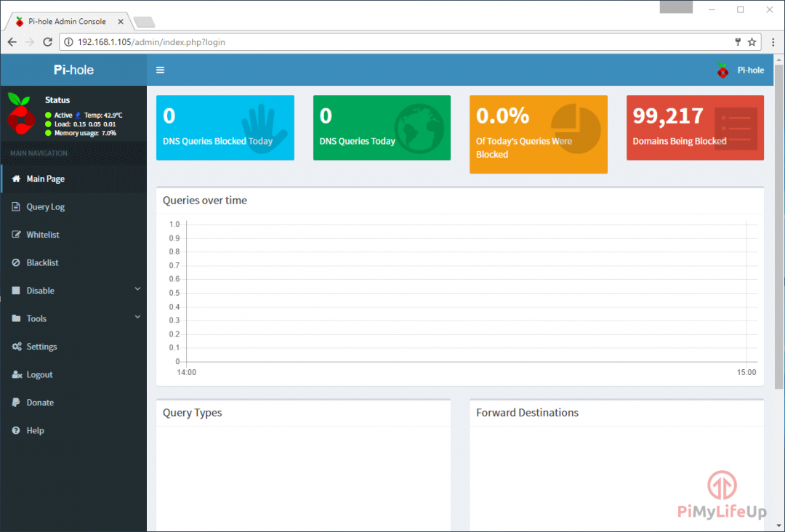Click the Domains Being Blocked red box
This screenshot has height=532, width=785.
click(x=695, y=128)
